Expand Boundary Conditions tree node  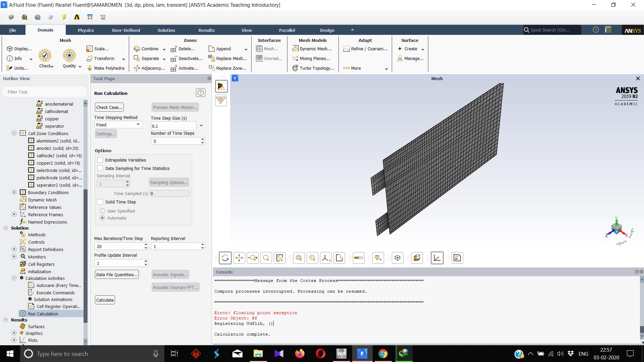tap(14, 192)
